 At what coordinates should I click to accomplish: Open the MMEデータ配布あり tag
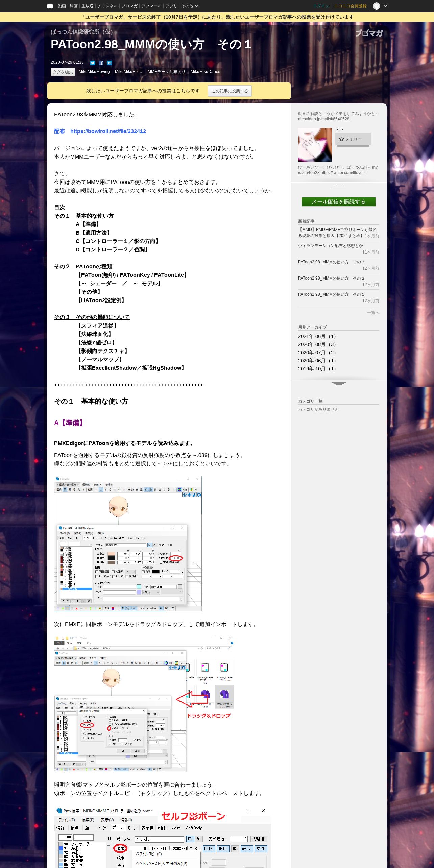167,72
